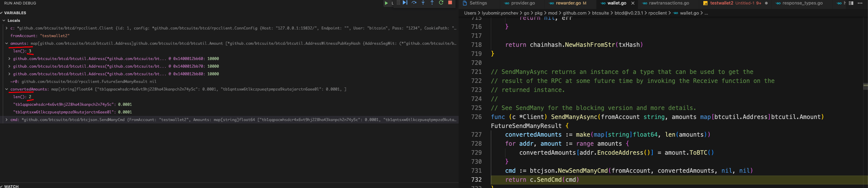868x188 pixels.
Task: Click the Users breadcrumb segment
Action: [470, 13]
